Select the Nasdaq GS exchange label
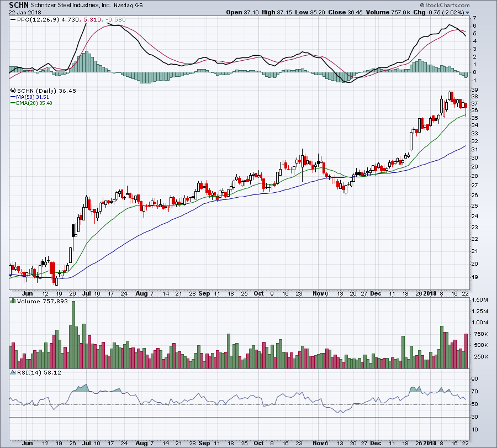The height and width of the screenshot is (448, 497). click(x=128, y=6)
